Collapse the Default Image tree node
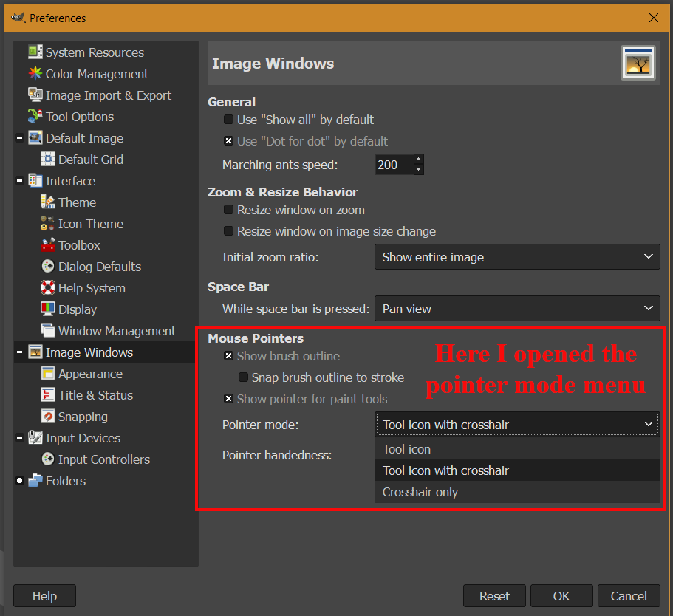 [19, 138]
